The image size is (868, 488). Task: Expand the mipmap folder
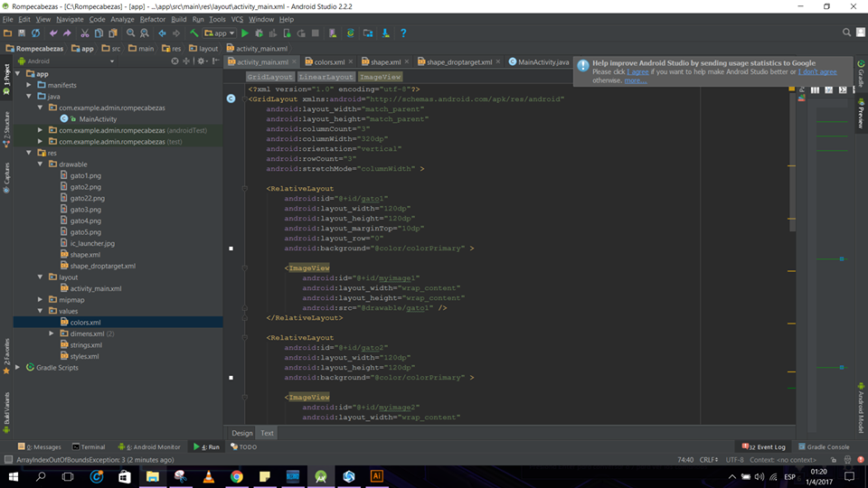[41, 300]
